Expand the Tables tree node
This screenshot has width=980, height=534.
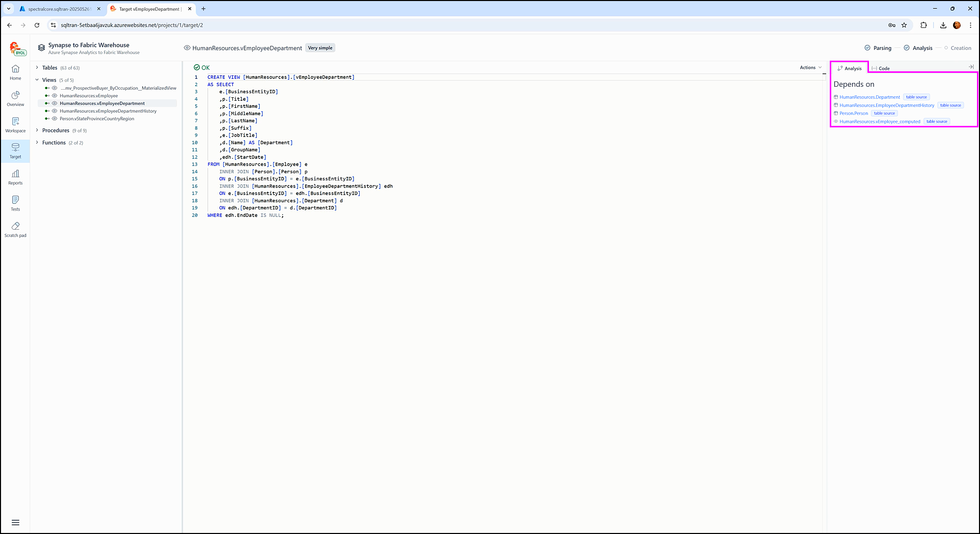pyautogui.click(x=37, y=68)
